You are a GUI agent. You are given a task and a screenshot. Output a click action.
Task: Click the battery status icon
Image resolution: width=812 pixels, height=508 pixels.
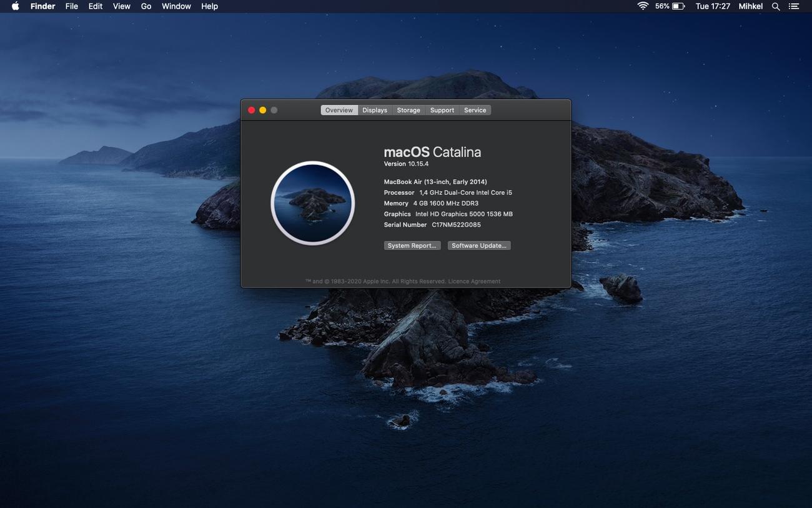pyautogui.click(x=678, y=6)
